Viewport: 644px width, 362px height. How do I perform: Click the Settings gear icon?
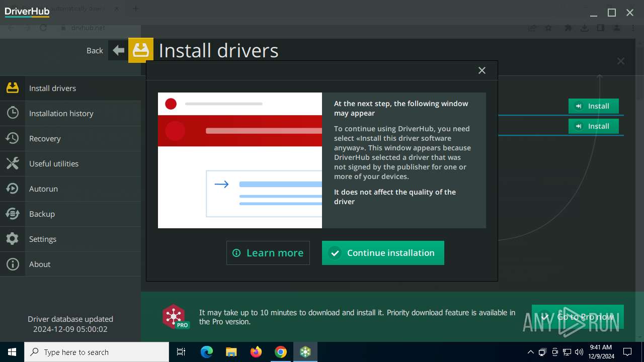[13, 239]
